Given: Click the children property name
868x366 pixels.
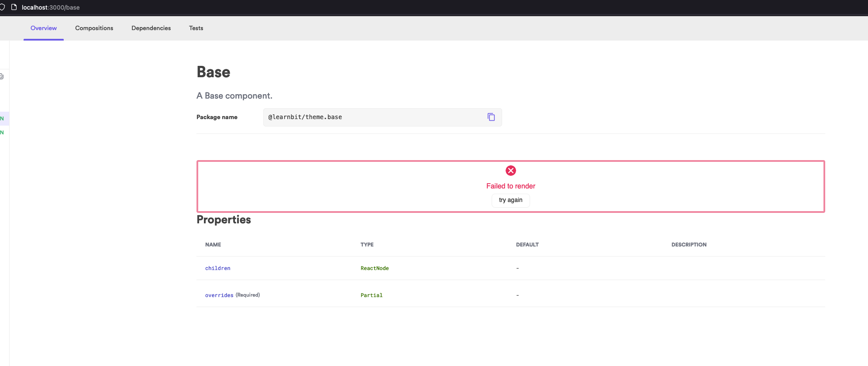Looking at the screenshot, I should (218, 268).
